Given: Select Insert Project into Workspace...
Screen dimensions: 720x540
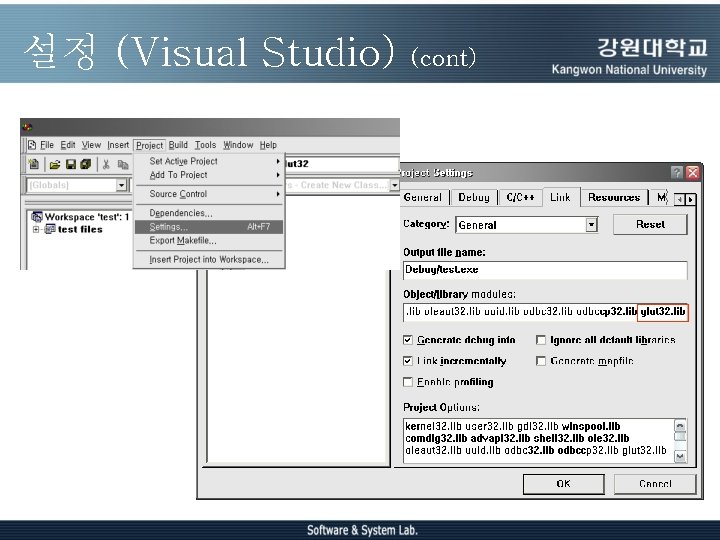Looking at the screenshot, I should tap(209, 259).
